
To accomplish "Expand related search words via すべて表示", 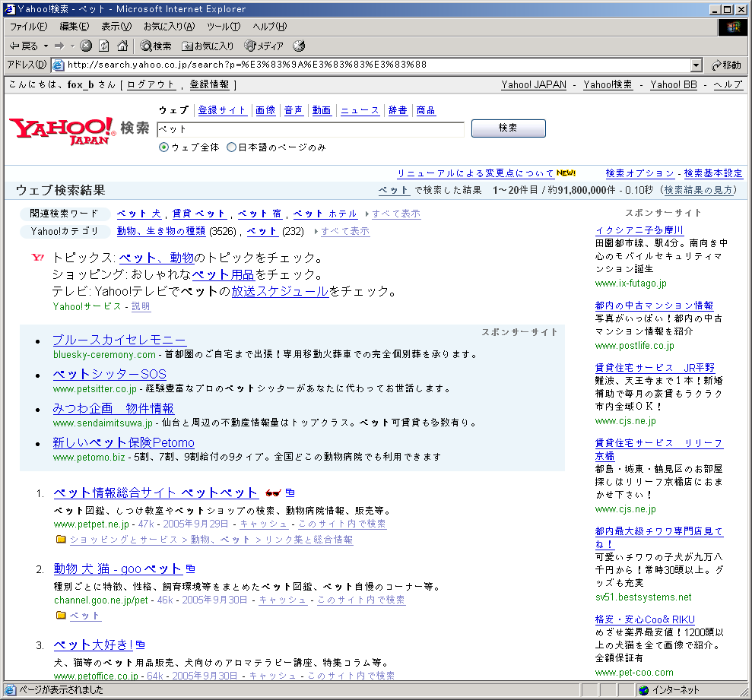I will coord(395,214).
